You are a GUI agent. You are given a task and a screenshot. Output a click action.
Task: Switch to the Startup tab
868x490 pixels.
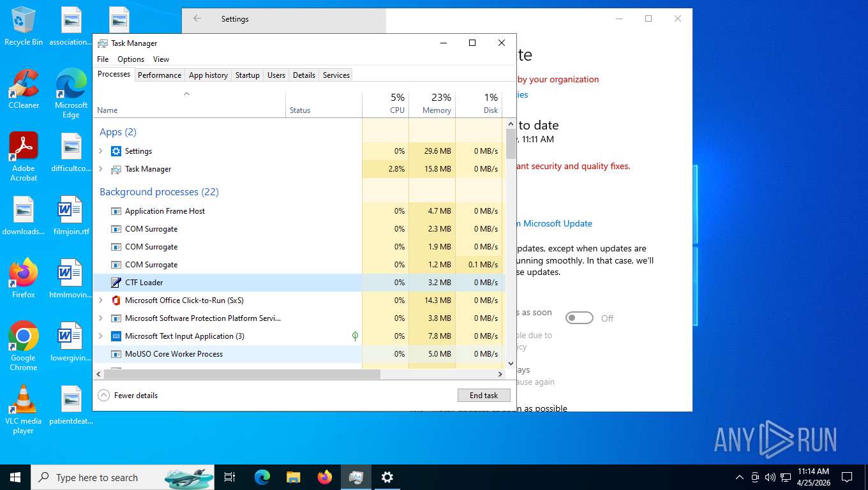[248, 75]
